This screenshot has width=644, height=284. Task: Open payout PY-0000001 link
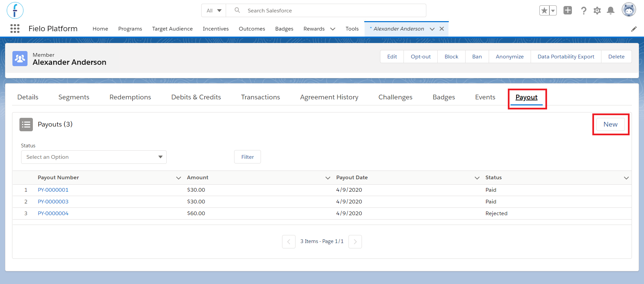tap(53, 190)
